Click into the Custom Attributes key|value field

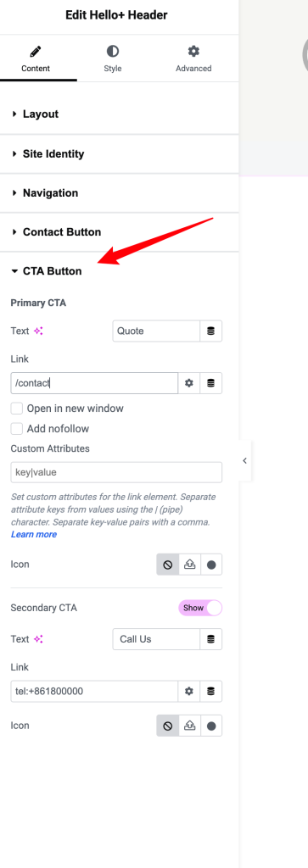coord(116,473)
